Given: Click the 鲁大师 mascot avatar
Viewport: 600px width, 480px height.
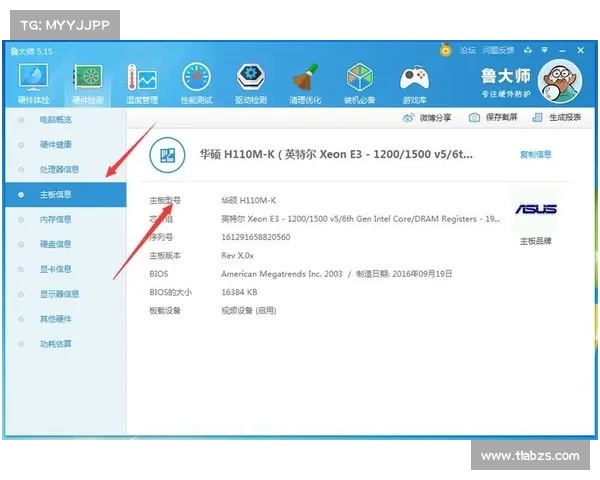Looking at the screenshot, I should [x=560, y=81].
